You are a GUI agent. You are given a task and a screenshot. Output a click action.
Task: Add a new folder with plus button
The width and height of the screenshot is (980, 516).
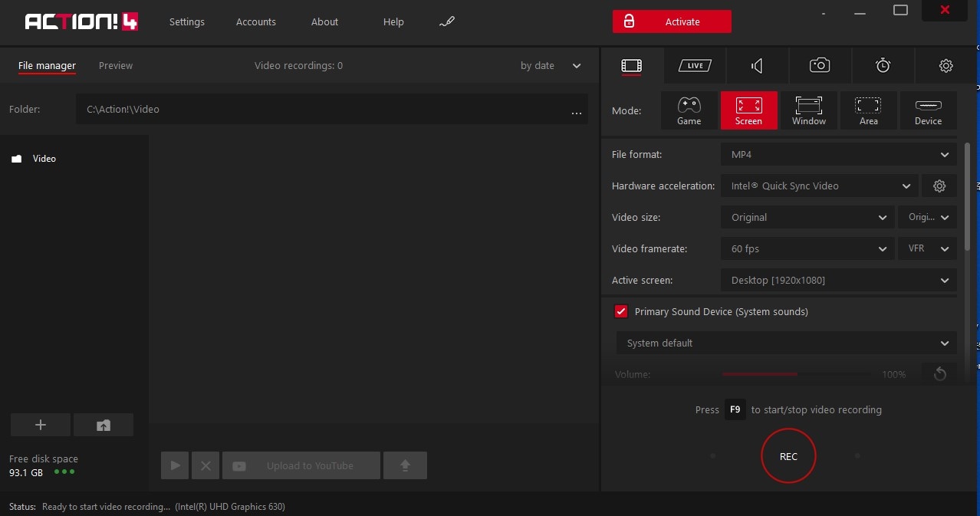41,425
